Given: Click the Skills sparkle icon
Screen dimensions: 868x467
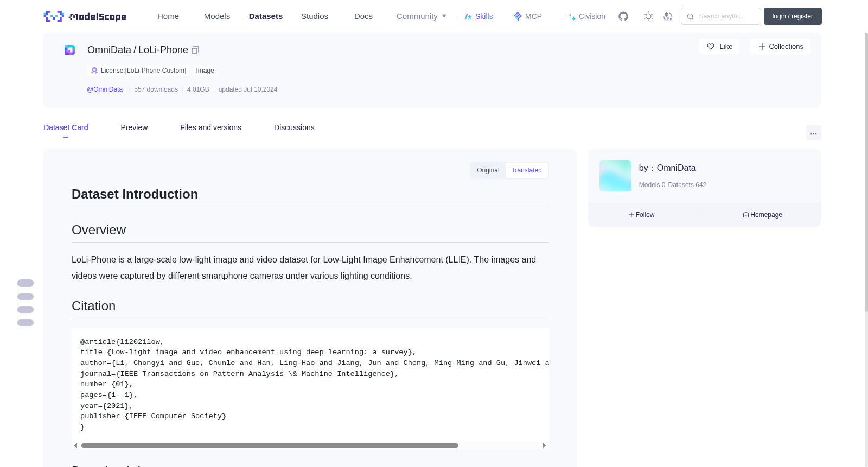Looking at the screenshot, I should [x=468, y=16].
